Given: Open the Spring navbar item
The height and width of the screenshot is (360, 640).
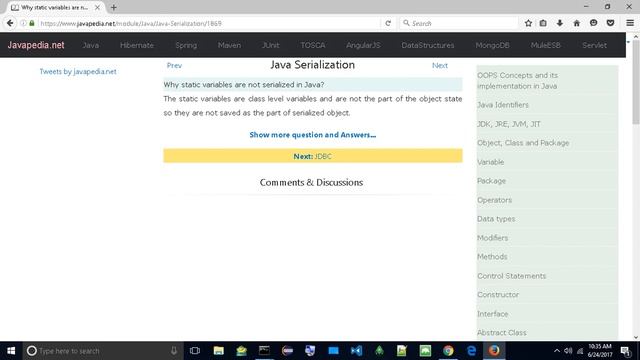Looking at the screenshot, I should tap(186, 45).
